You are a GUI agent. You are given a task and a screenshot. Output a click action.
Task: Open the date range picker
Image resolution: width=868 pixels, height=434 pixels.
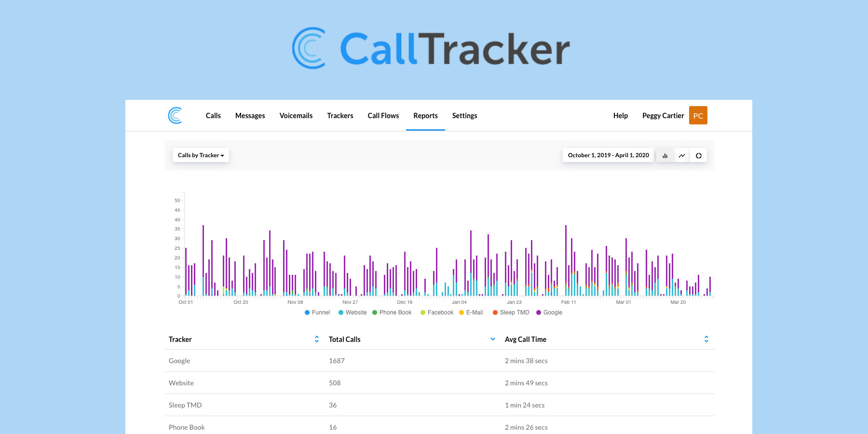(608, 155)
